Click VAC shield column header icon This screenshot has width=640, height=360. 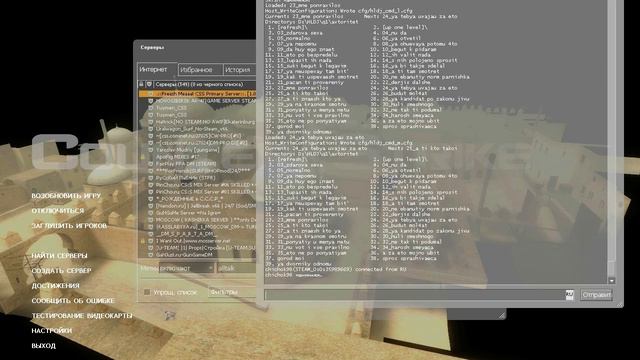pyautogui.click(x=149, y=84)
